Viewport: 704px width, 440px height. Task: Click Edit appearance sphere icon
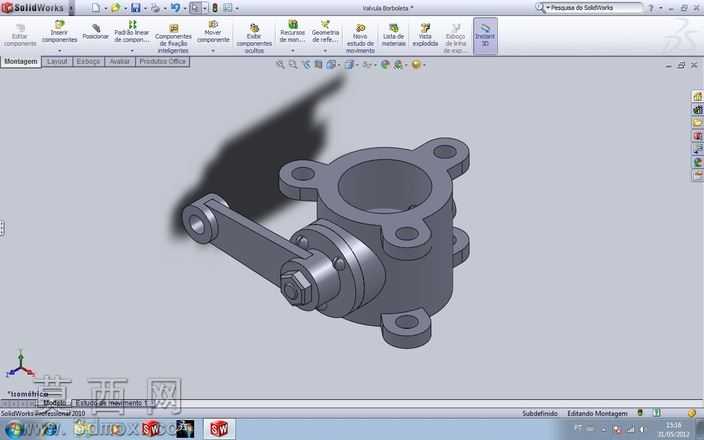click(385, 65)
